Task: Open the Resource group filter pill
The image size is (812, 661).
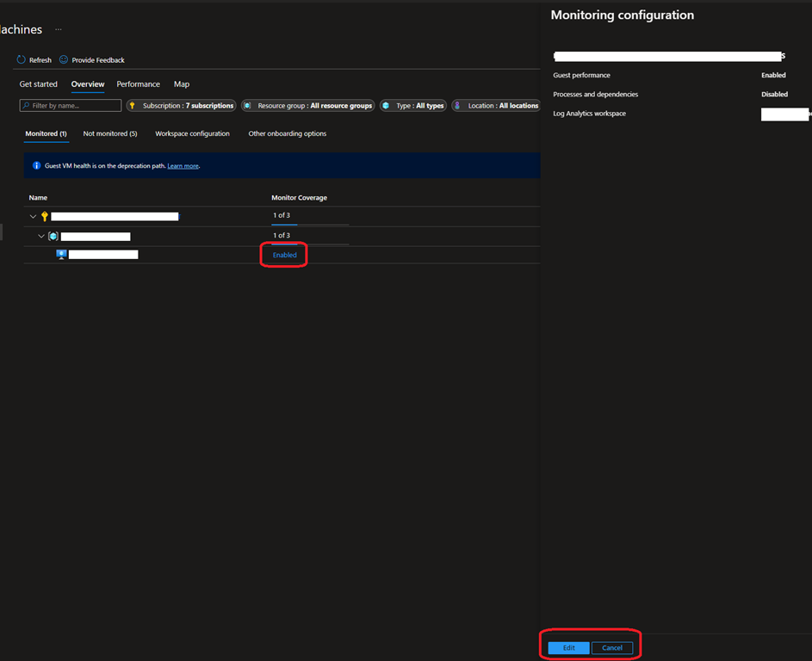Action: 307,106
